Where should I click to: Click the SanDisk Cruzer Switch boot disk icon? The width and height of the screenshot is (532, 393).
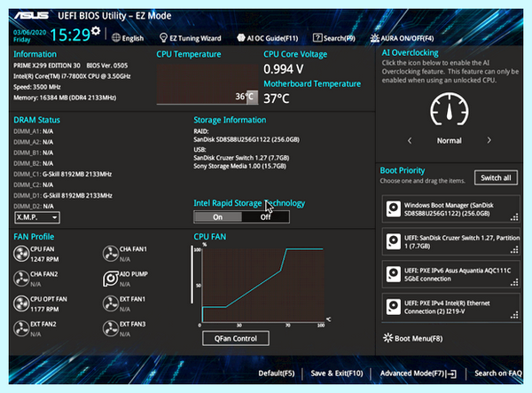click(394, 241)
